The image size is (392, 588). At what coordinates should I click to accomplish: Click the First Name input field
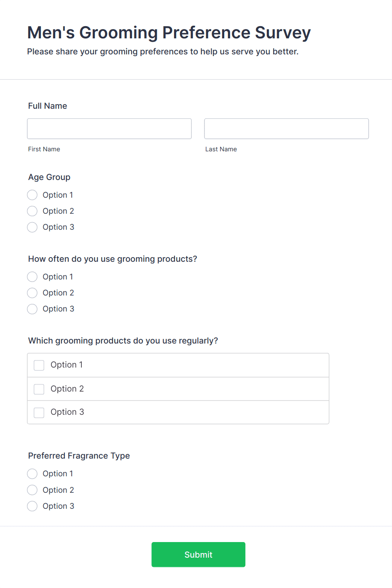click(x=109, y=129)
